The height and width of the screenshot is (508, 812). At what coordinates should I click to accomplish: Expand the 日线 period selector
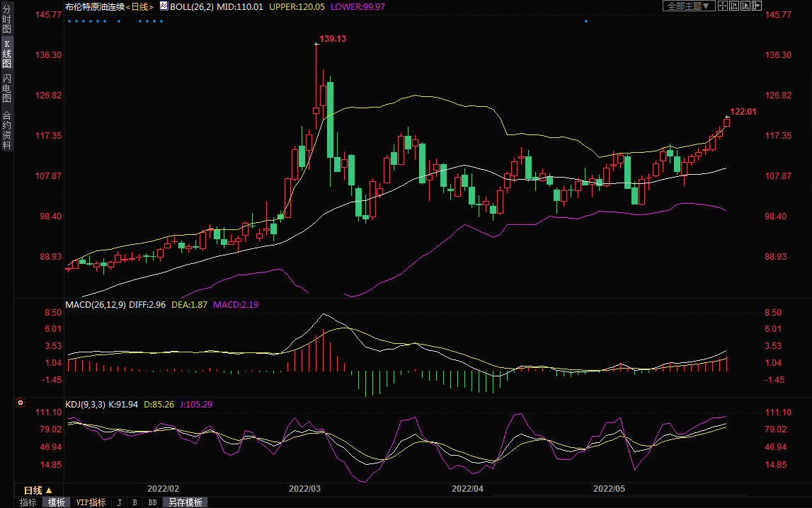point(38,490)
